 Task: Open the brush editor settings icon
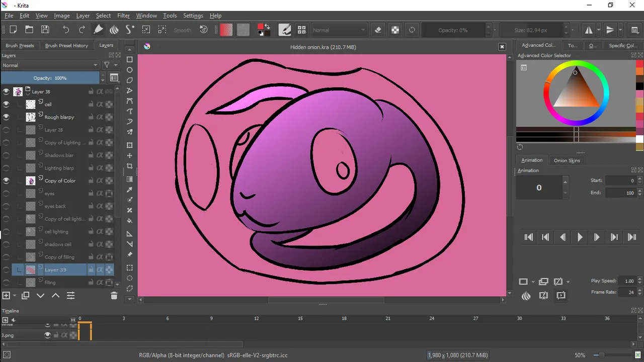point(285,30)
